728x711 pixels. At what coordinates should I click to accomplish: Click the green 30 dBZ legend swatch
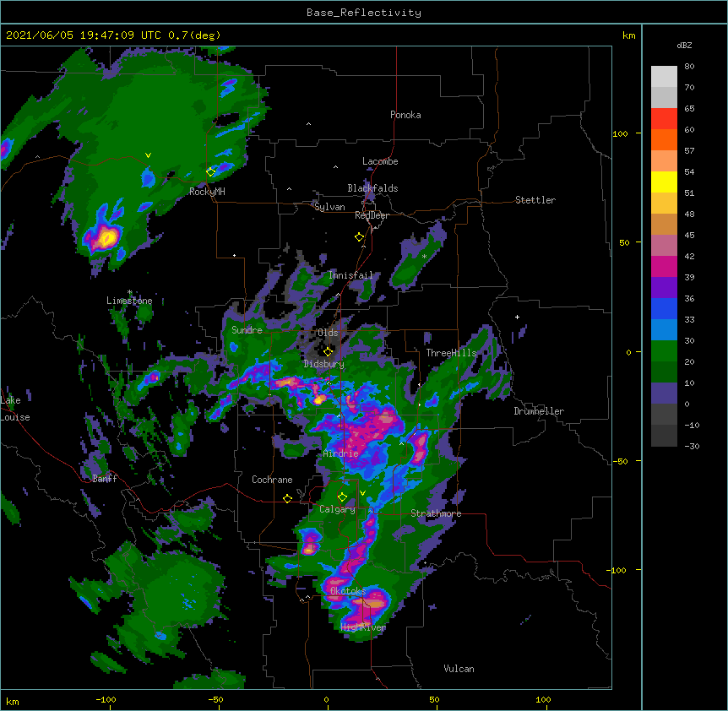(664, 351)
